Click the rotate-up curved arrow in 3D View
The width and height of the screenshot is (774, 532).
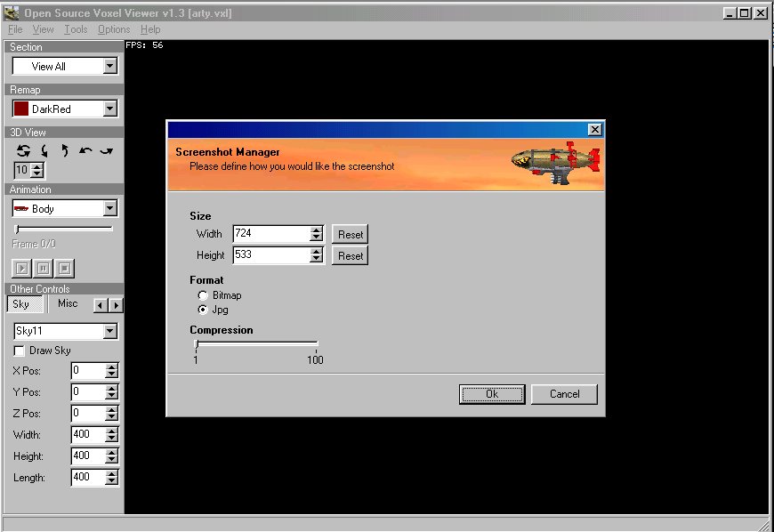coord(65,150)
